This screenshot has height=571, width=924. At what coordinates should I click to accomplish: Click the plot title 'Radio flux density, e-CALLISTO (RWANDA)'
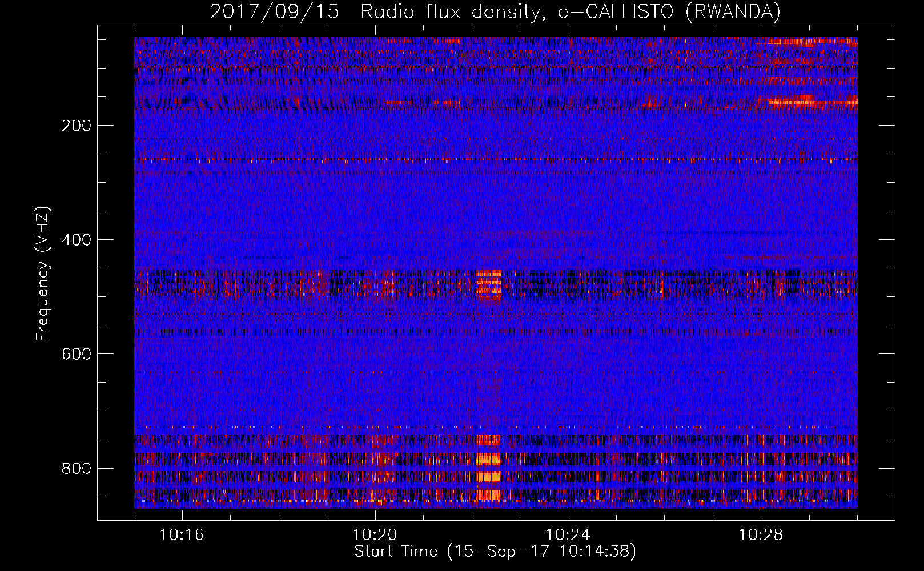[x=571, y=12]
